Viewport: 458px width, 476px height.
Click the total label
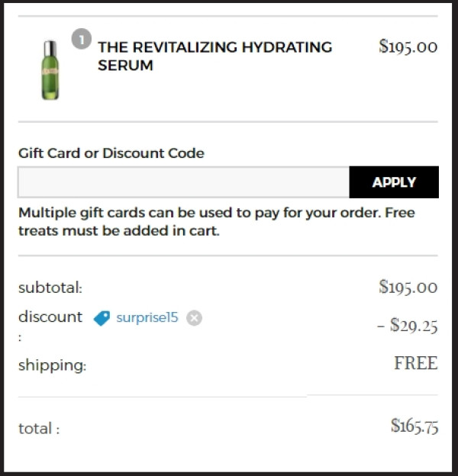click(x=39, y=429)
